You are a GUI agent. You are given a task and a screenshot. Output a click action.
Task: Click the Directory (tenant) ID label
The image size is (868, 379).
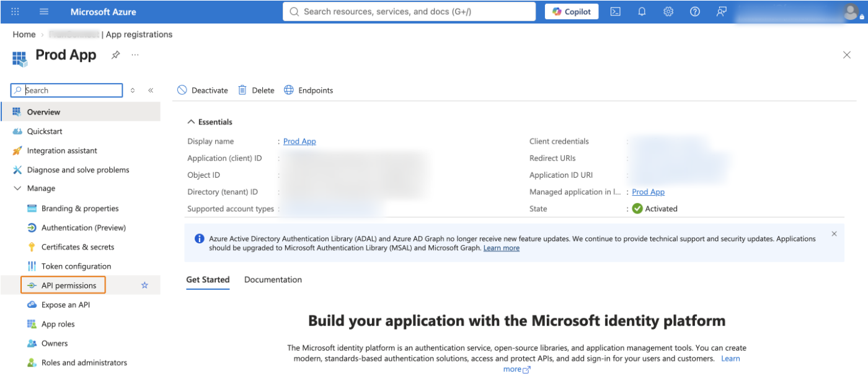223,192
